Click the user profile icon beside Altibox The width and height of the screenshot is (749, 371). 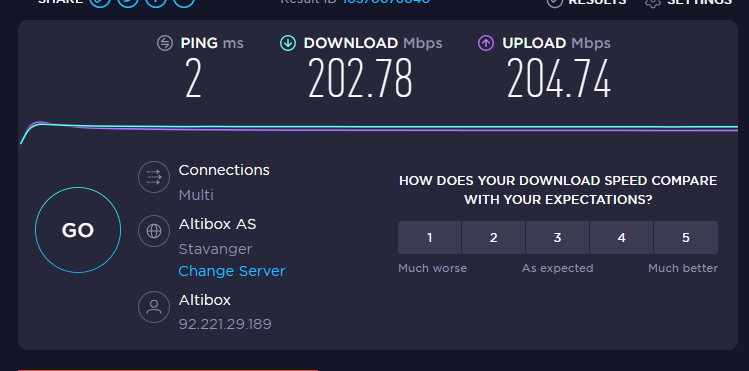click(154, 307)
